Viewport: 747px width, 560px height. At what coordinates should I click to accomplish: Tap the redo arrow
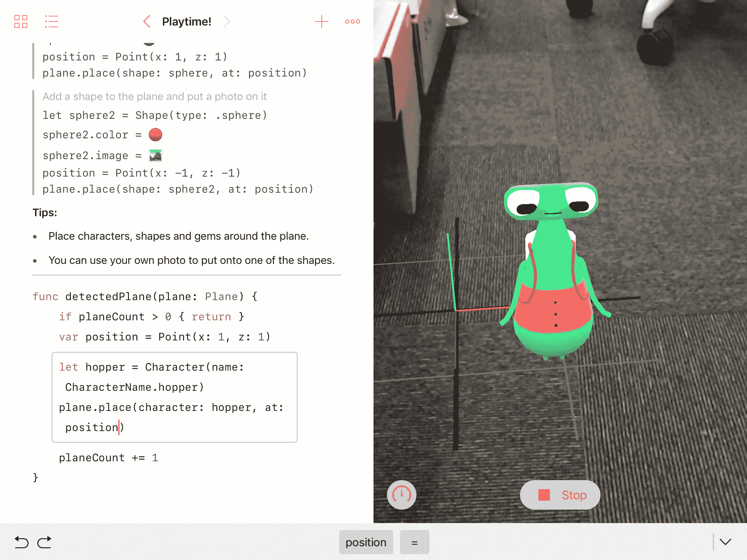[x=44, y=543]
